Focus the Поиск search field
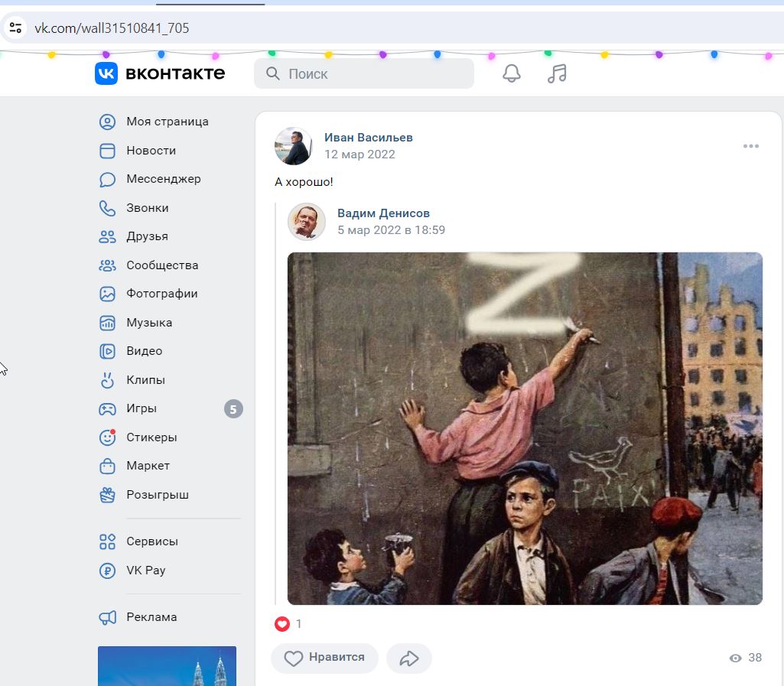The width and height of the screenshot is (784, 686). tap(364, 73)
